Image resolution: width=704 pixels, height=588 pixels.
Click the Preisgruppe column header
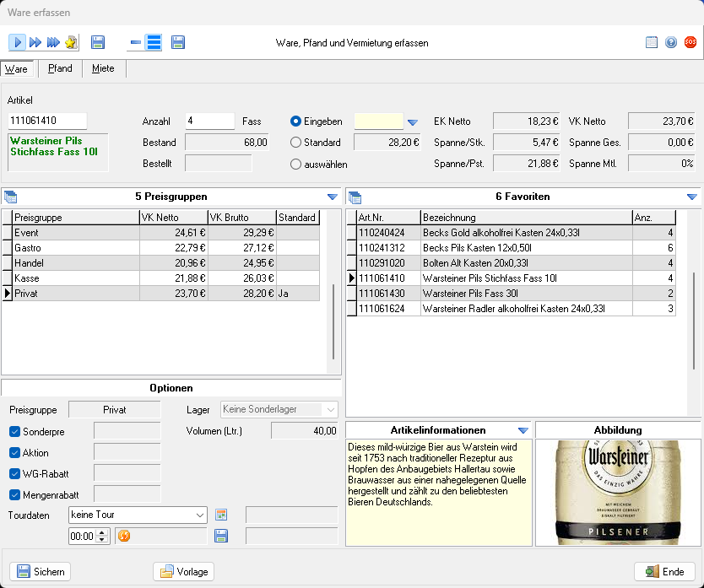pos(75,218)
